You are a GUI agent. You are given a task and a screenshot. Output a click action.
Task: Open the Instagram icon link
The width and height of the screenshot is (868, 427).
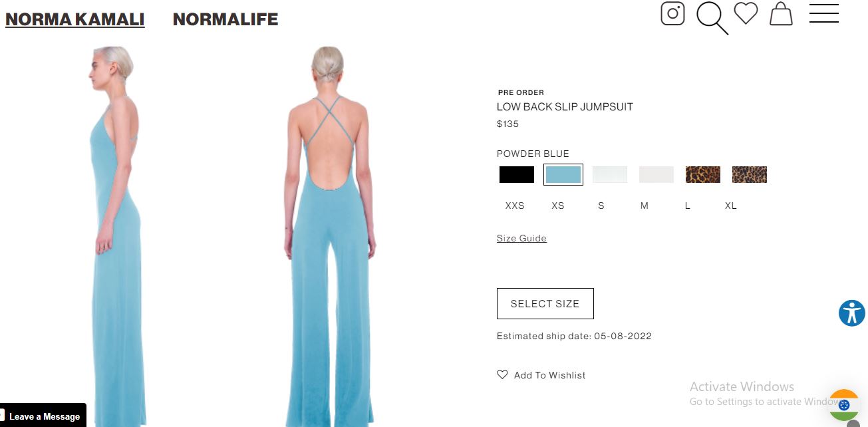(x=672, y=14)
